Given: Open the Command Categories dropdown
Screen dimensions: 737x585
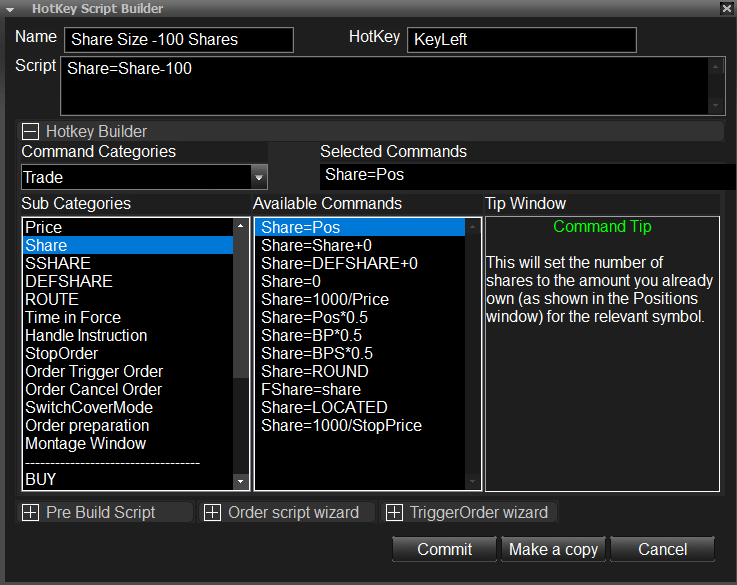Looking at the screenshot, I should click(x=259, y=177).
